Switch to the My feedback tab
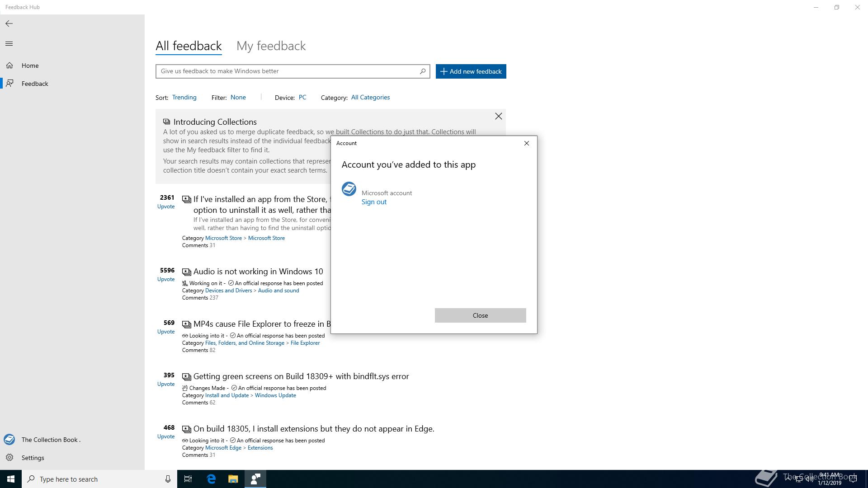The width and height of the screenshot is (868, 488). tap(271, 46)
